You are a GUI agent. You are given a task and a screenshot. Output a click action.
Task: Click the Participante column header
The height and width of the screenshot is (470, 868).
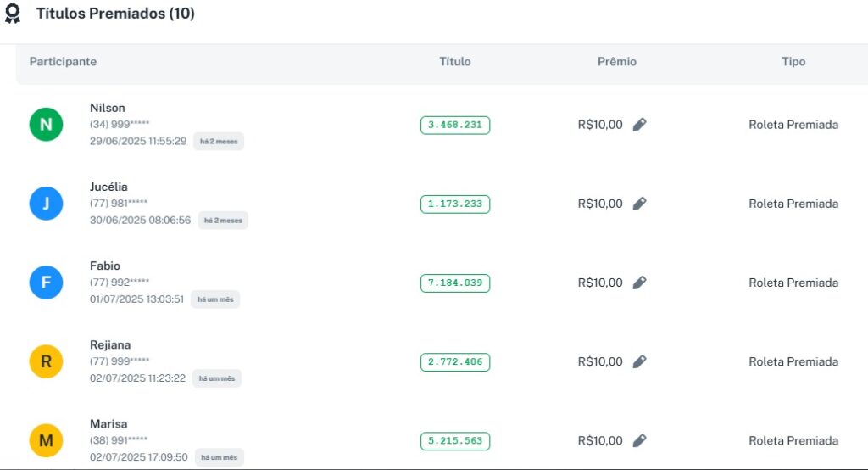click(63, 62)
